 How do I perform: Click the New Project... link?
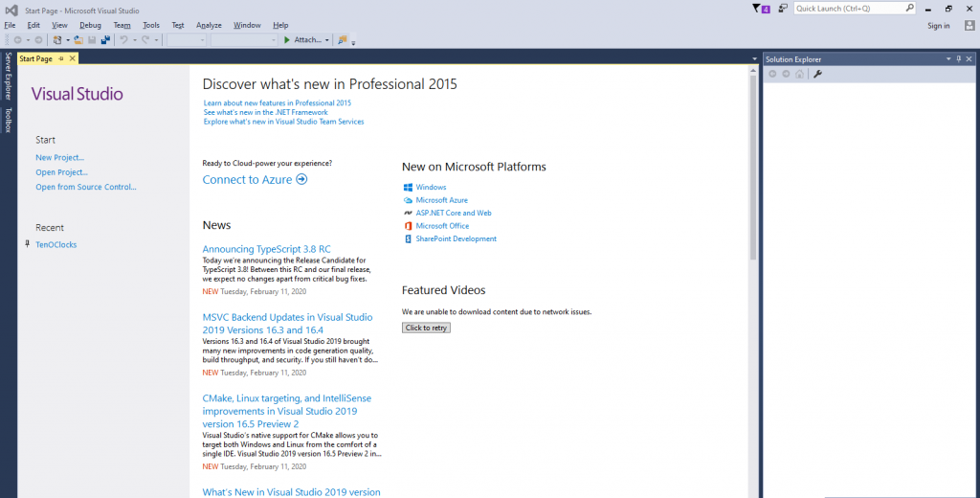59,158
